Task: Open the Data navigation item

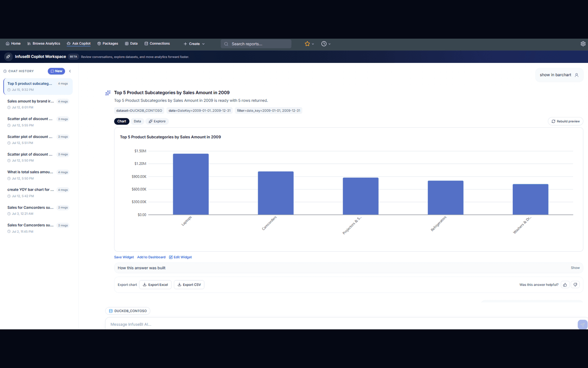Action: (x=131, y=44)
